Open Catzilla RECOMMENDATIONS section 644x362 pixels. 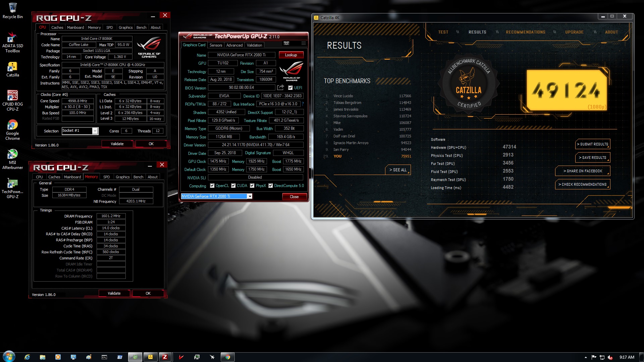tap(525, 32)
